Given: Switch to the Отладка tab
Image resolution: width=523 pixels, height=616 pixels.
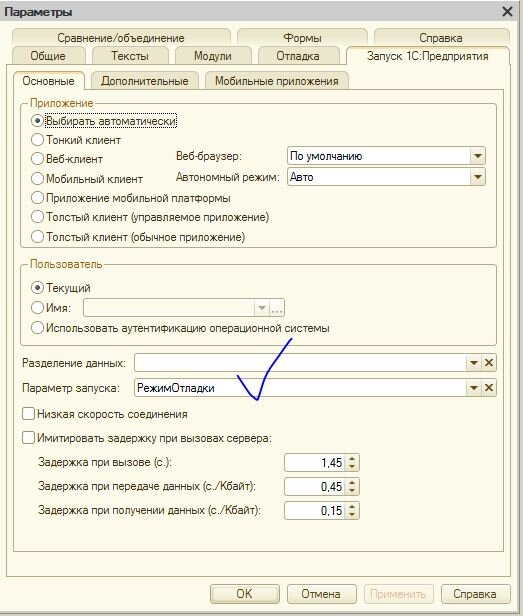Looking at the screenshot, I should (x=298, y=56).
